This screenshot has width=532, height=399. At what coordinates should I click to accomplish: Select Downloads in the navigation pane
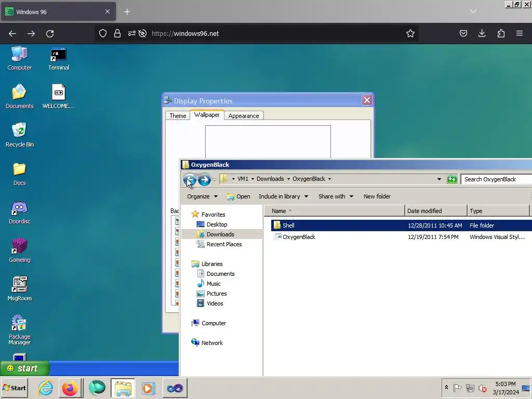216,234
